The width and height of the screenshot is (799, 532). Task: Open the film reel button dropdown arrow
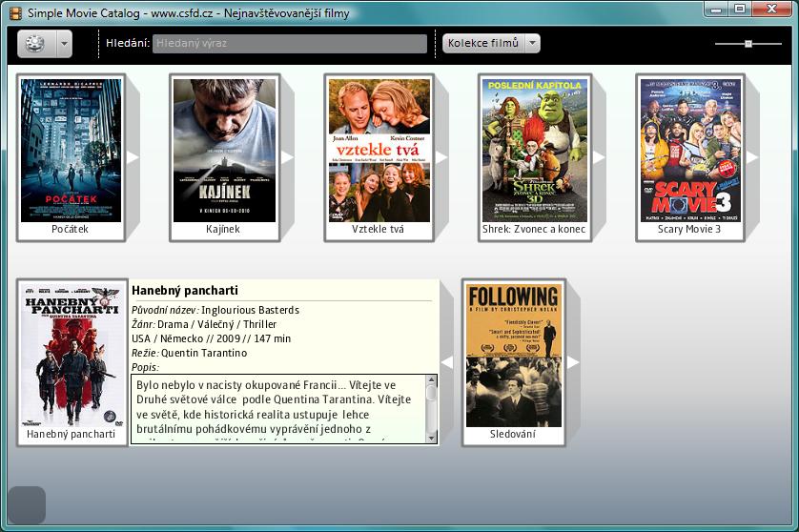click(64, 44)
